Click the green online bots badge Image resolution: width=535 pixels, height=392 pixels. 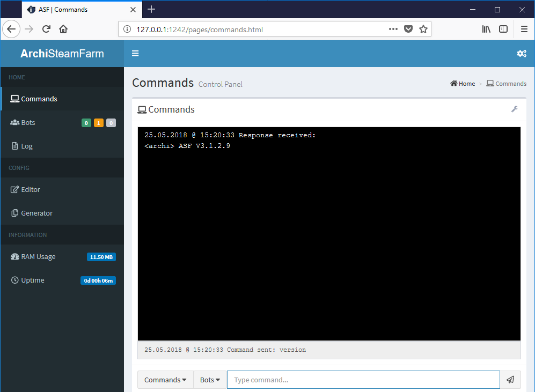pyautogui.click(x=86, y=123)
